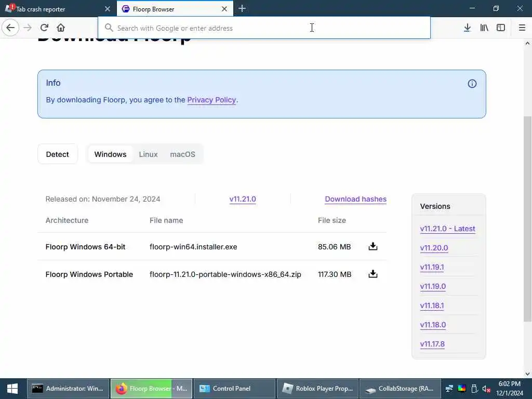The image size is (532, 399).
Task: Open the browser home page
Action: point(61,28)
